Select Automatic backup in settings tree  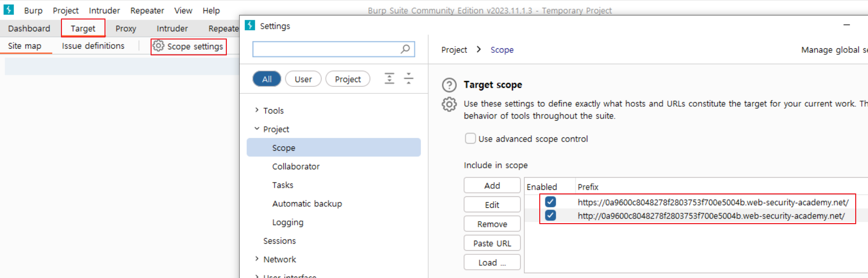click(307, 204)
